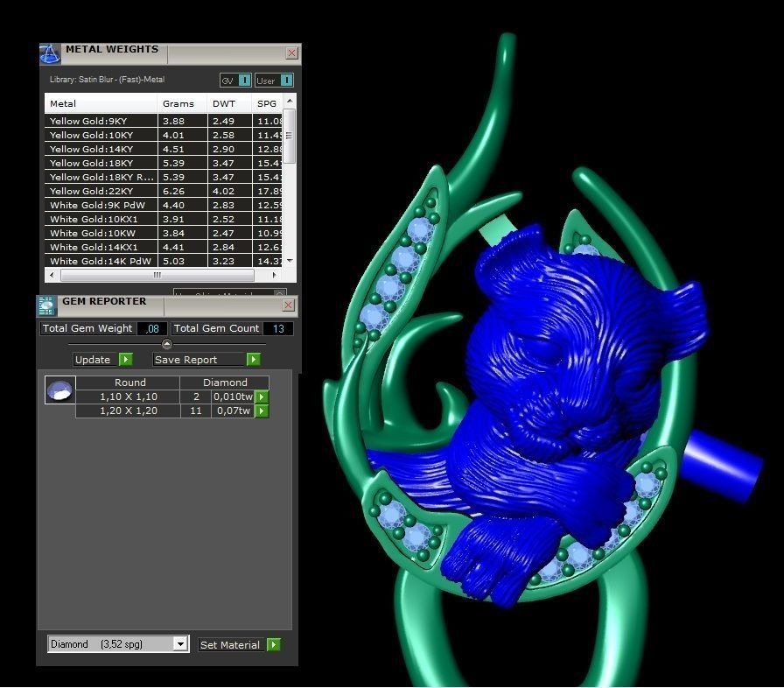Select the White Gold:14K PdW row

(164, 261)
